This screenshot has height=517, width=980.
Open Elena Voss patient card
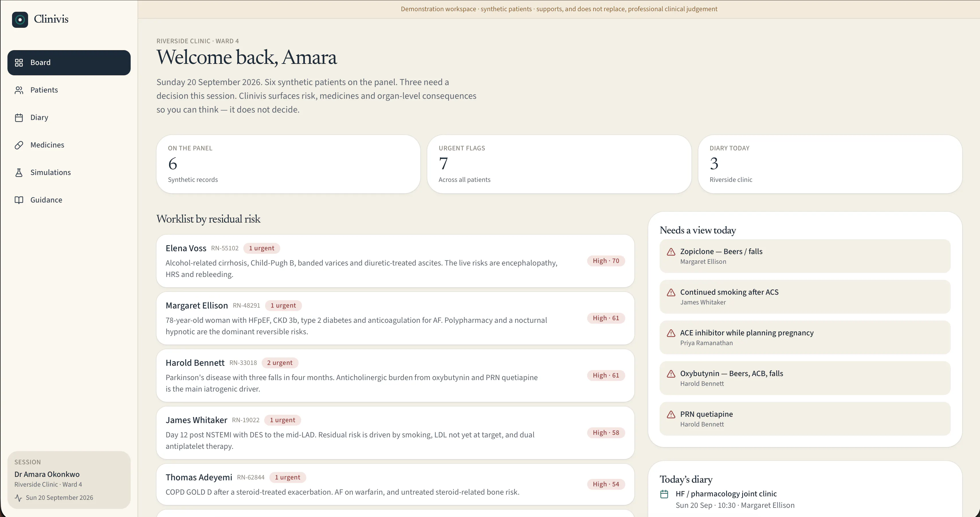pyautogui.click(x=395, y=261)
